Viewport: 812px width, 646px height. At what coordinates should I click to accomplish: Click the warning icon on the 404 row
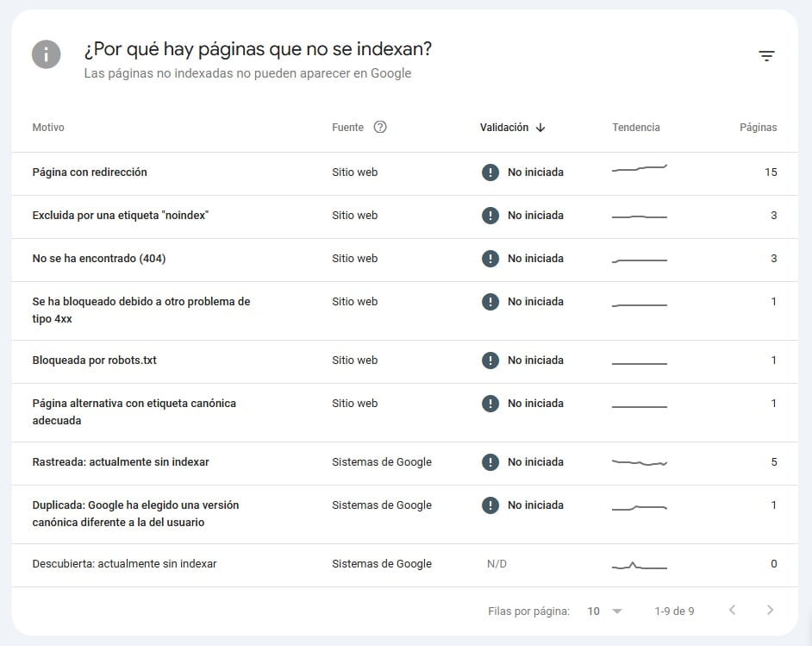(490, 259)
